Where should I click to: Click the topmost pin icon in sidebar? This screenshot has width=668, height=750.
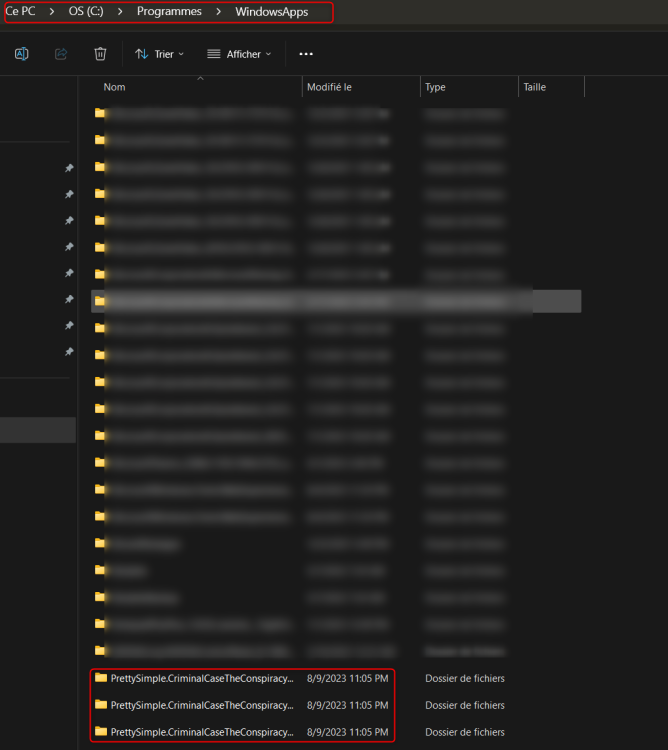coord(69,168)
